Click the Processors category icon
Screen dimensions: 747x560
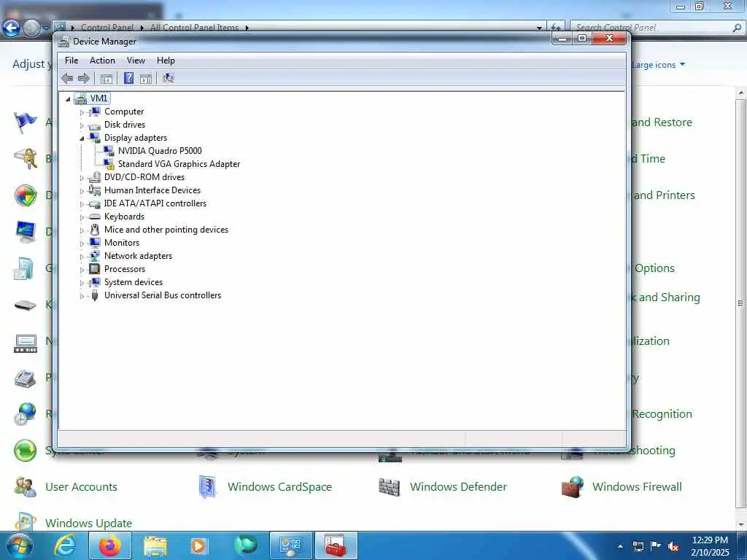(x=95, y=269)
